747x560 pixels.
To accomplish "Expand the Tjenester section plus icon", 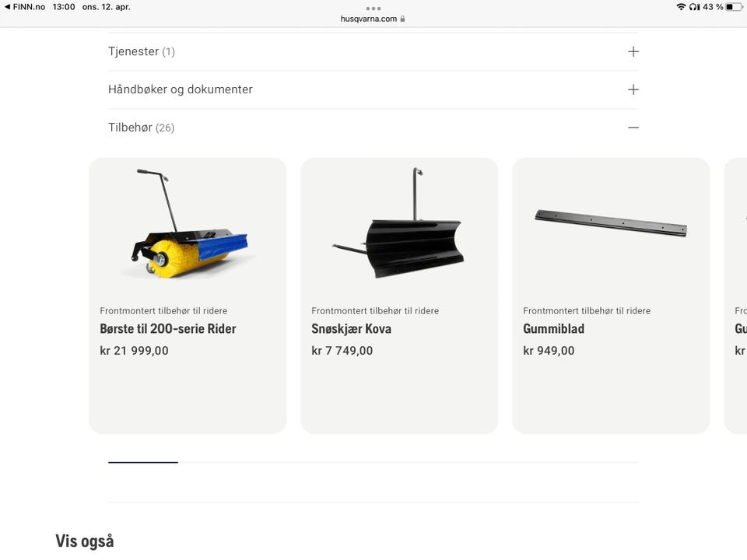I will (x=633, y=51).
